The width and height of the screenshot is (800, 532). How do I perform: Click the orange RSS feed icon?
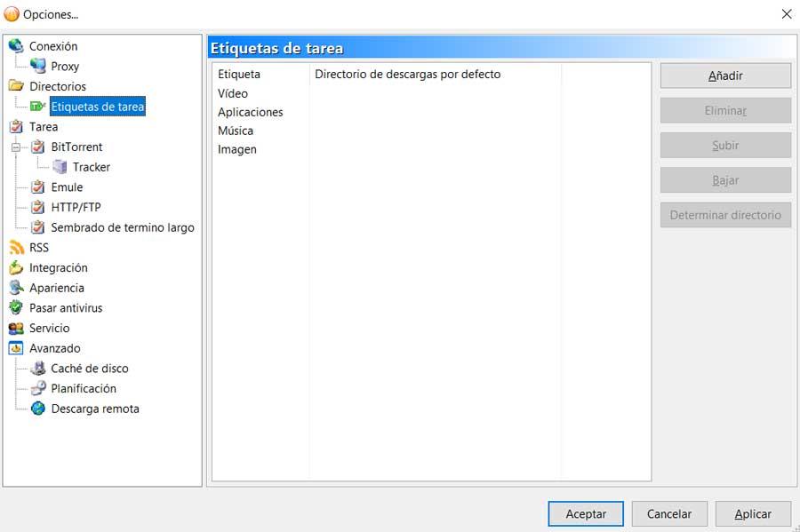tap(16, 247)
